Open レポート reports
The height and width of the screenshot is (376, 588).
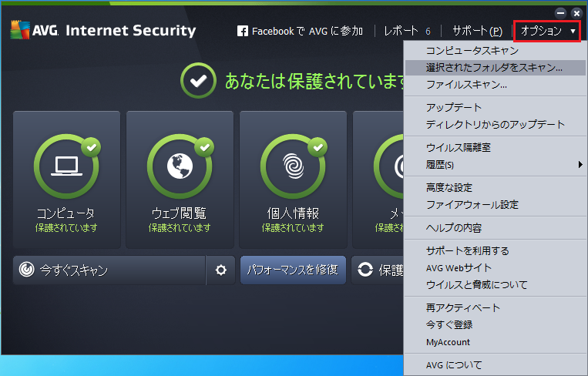(x=401, y=31)
